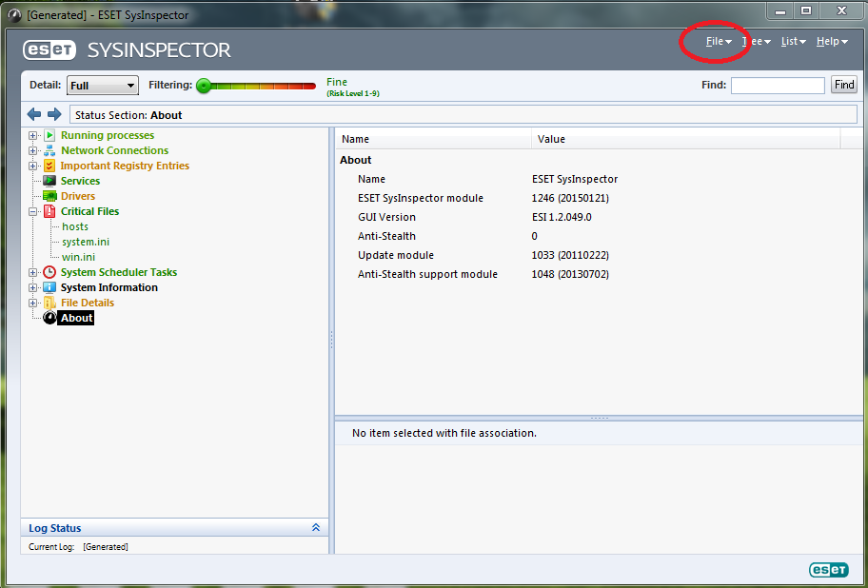This screenshot has height=588, width=868.
Task: Expand the Running processes node
Action: [x=32, y=135]
